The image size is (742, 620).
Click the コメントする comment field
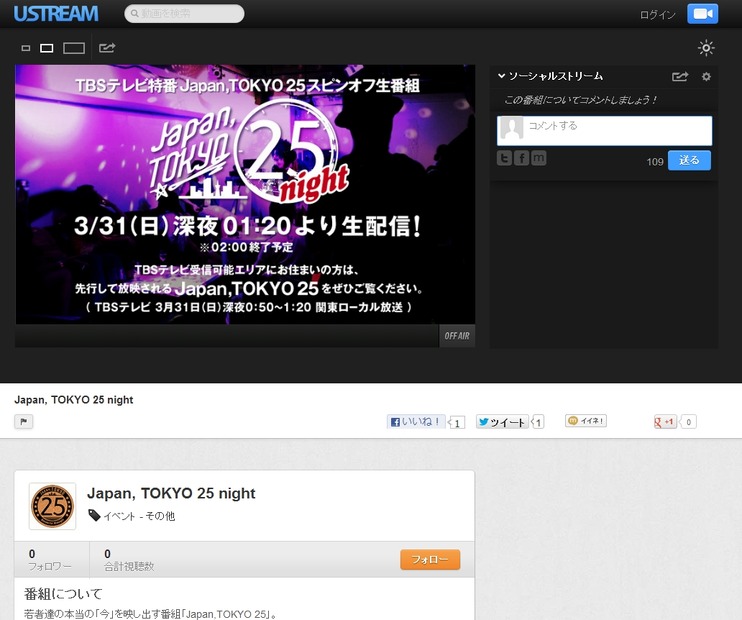tap(604, 131)
